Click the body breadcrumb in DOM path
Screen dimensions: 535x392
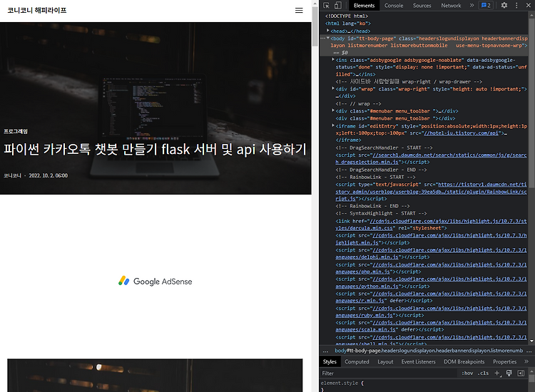click(x=429, y=351)
